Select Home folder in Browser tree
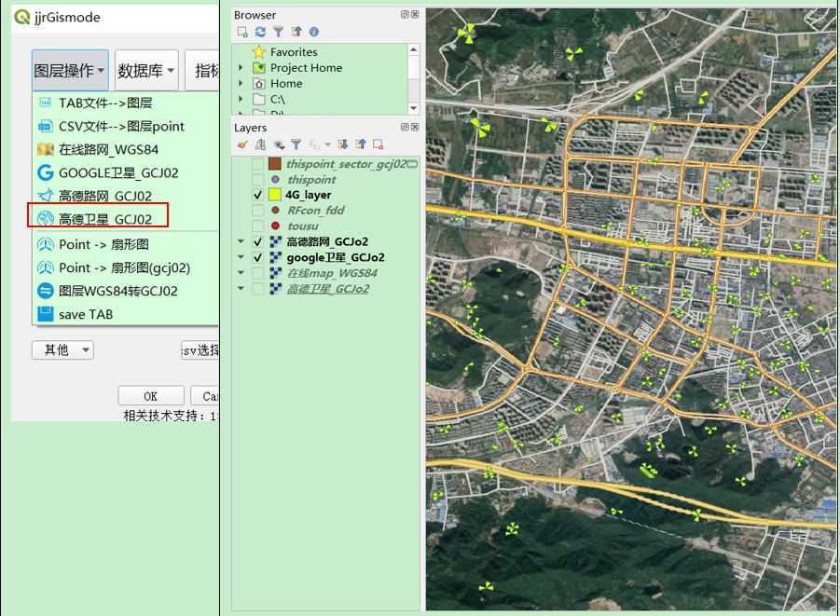This screenshot has width=840, height=616. point(286,84)
